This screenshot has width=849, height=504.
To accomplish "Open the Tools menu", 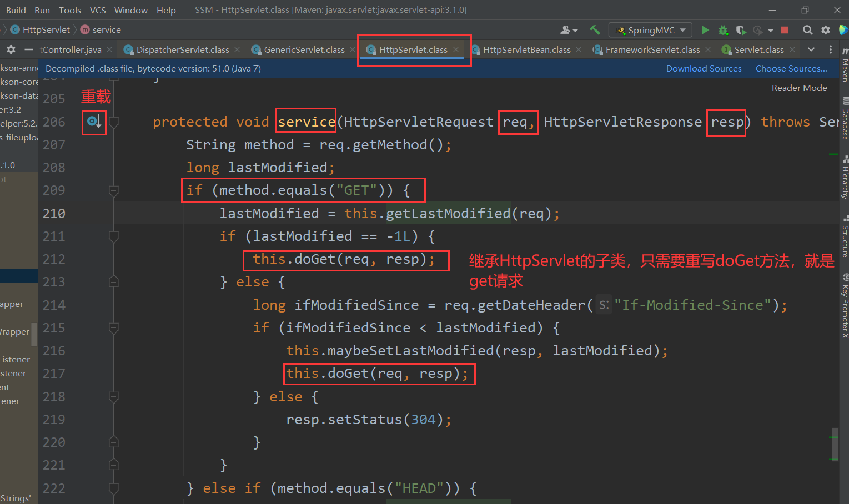I will tap(70, 10).
